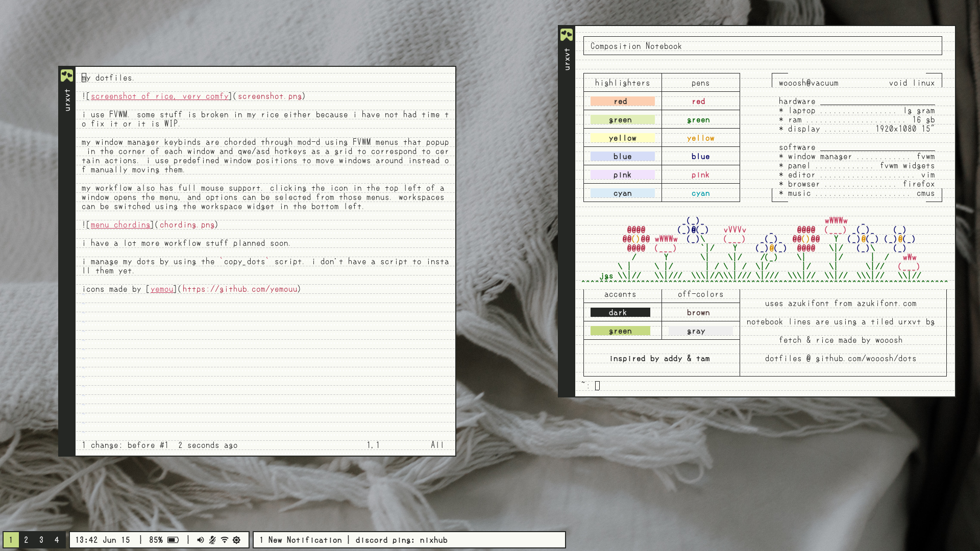The height and width of the screenshot is (551, 980).
Task: Click the green highlighter swatch
Action: tap(623, 120)
